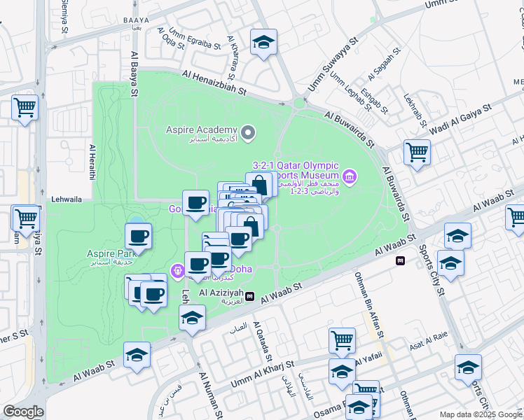Select the school marker near Al Numan St junction
The image size is (524, 420).
pyautogui.click(x=192, y=318)
